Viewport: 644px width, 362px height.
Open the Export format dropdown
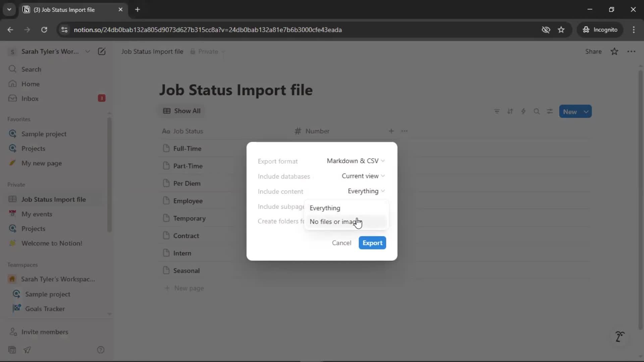click(x=356, y=161)
